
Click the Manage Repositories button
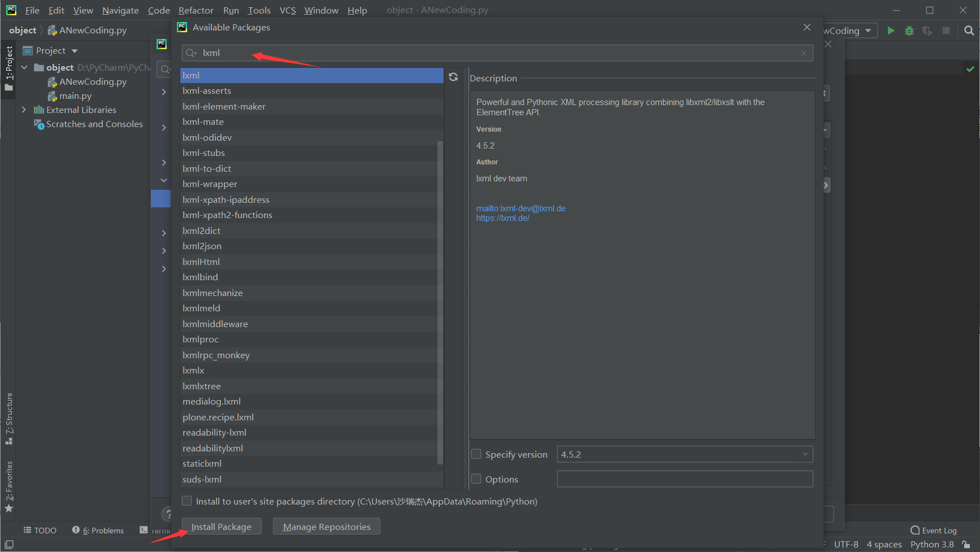[x=327, y=527]
